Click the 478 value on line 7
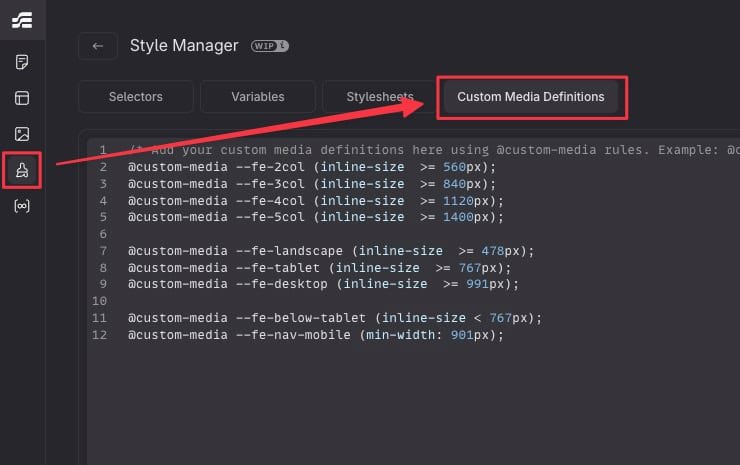 point(493,251)
